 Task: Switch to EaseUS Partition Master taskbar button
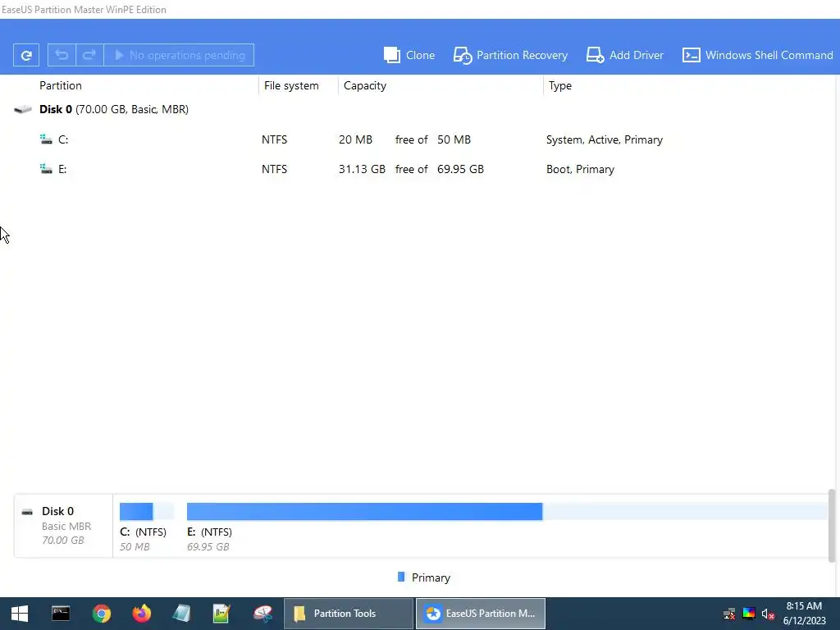tap(481, 614)
